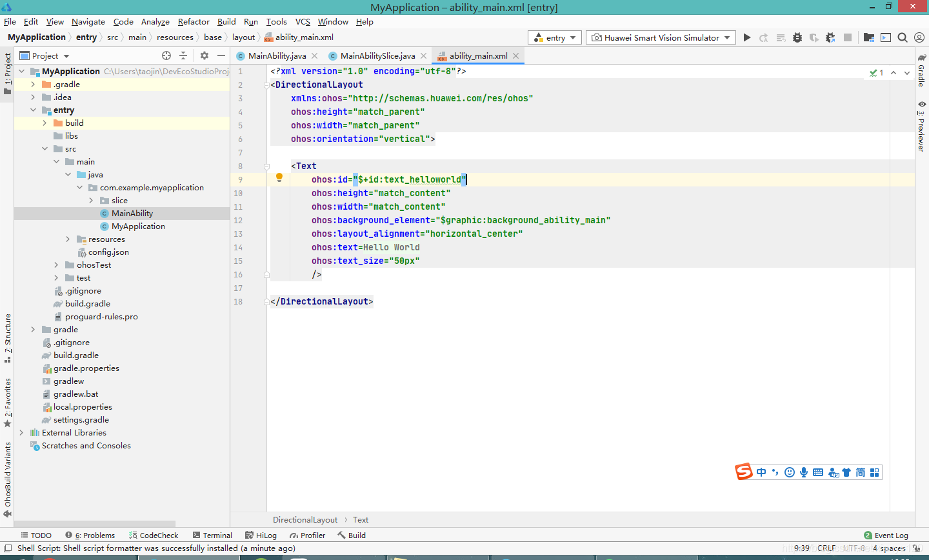Collapse the DirectionalLayout fold marker on line 2
This screenshot has height=560, width=929.
pyautogui.click(x=266, y=85)
